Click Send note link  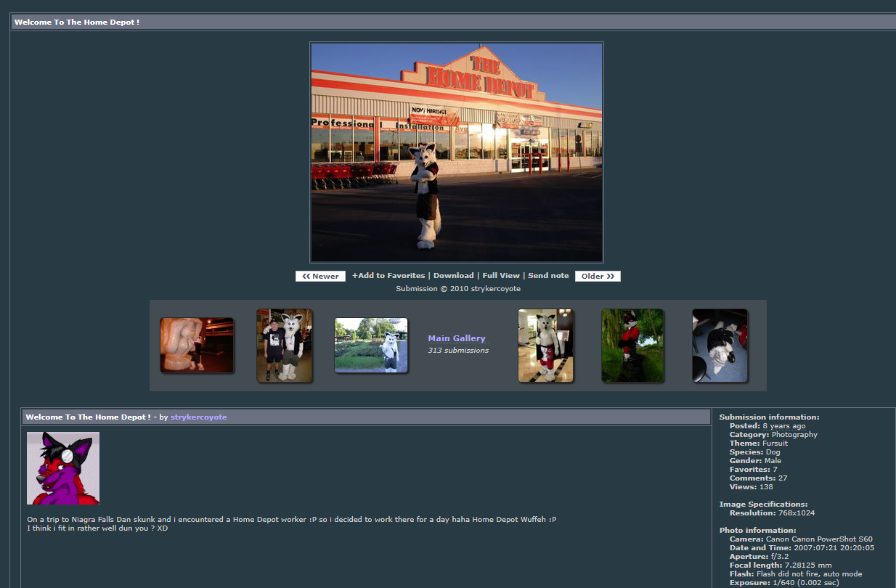[x=548, y=276]
